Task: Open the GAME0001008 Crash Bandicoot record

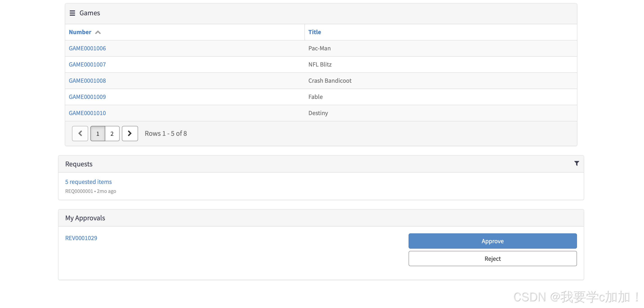Action: coord(87,80)
